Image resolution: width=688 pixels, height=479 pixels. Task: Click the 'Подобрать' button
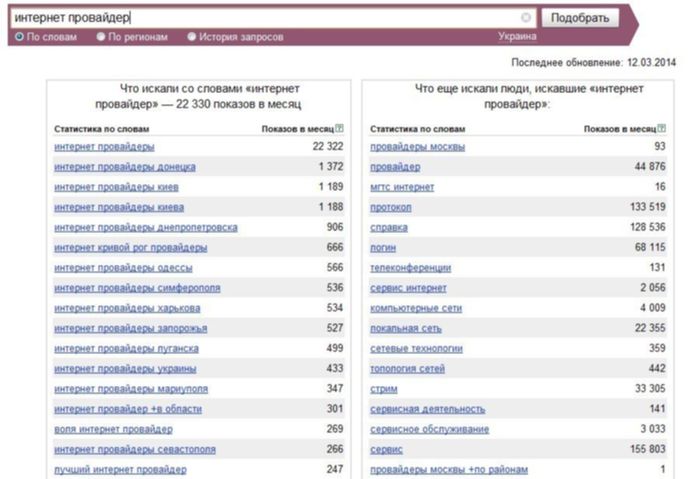point(580,18)
